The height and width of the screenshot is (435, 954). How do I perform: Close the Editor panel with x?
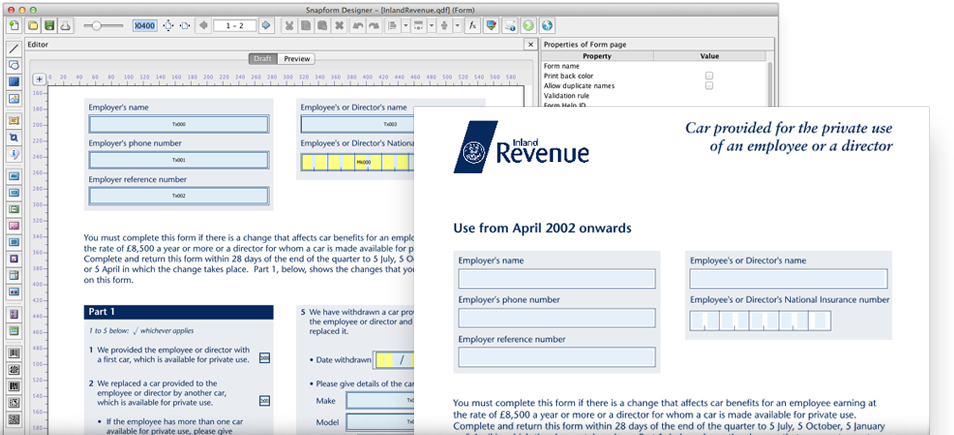(x=529, y=44)
